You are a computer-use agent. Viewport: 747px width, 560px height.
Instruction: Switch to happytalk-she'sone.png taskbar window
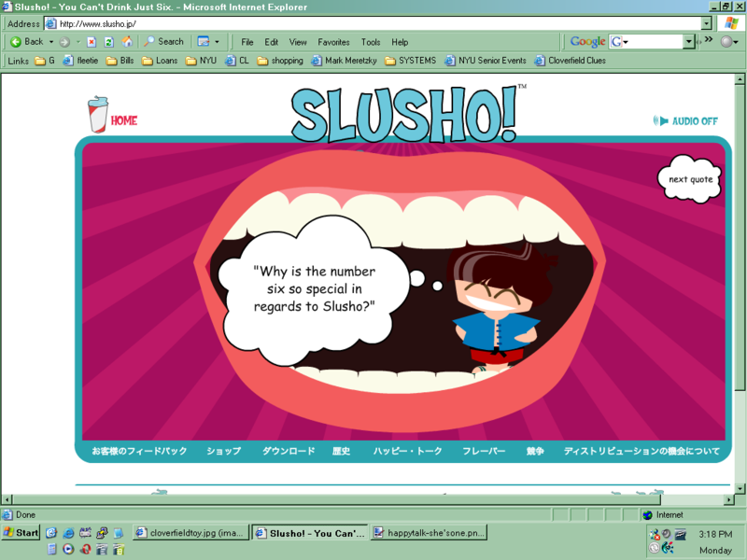pyautogui.click(x=429, y=533)
